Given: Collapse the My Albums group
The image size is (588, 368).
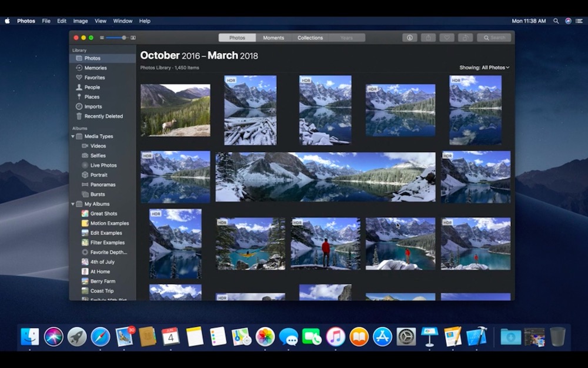Looking at the screenshot, I should pos(73,204).
